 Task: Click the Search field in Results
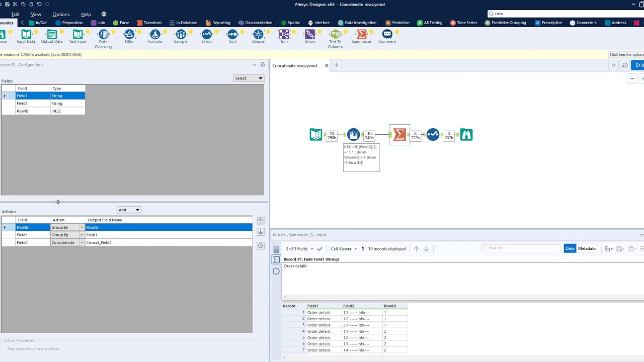tap(521, 248)
